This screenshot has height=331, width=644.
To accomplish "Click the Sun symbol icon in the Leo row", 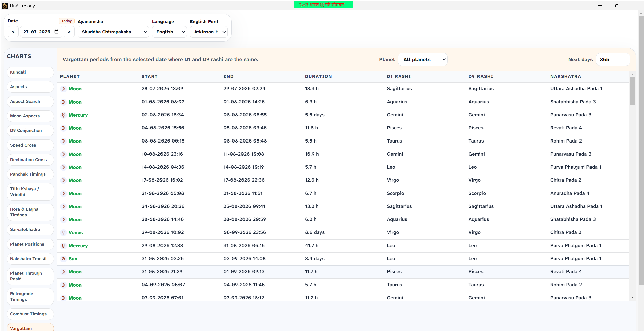I will [x=63, y=259].
